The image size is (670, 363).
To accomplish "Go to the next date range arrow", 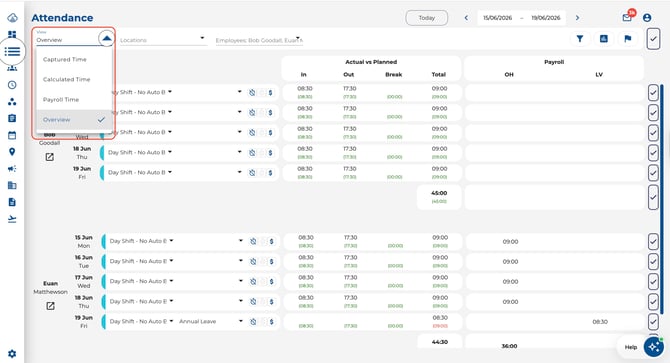I will coord(577,18).
